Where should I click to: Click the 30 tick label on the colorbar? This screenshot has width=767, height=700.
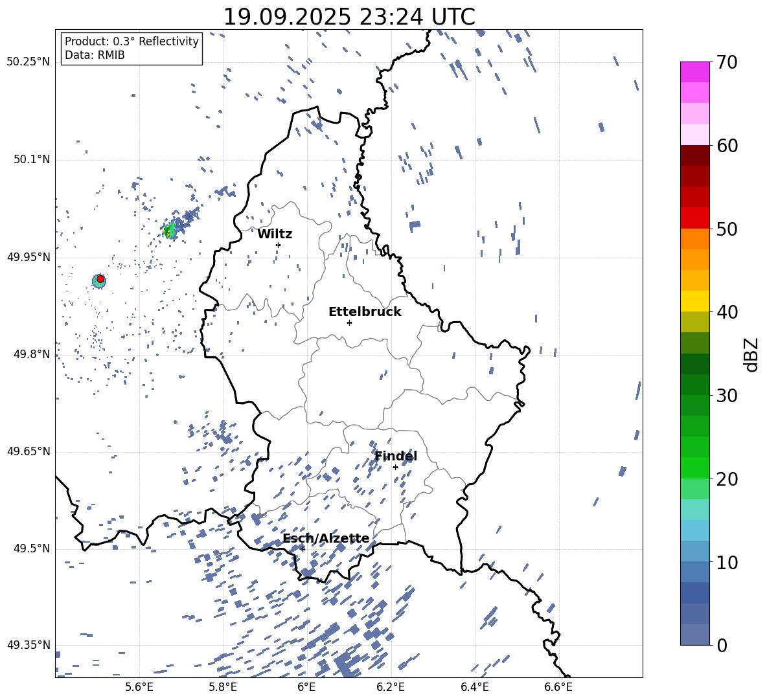click(727, 395)
